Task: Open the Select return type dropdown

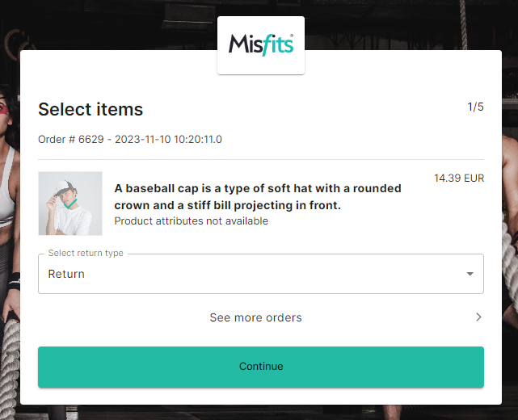Action: click(260, 274)
